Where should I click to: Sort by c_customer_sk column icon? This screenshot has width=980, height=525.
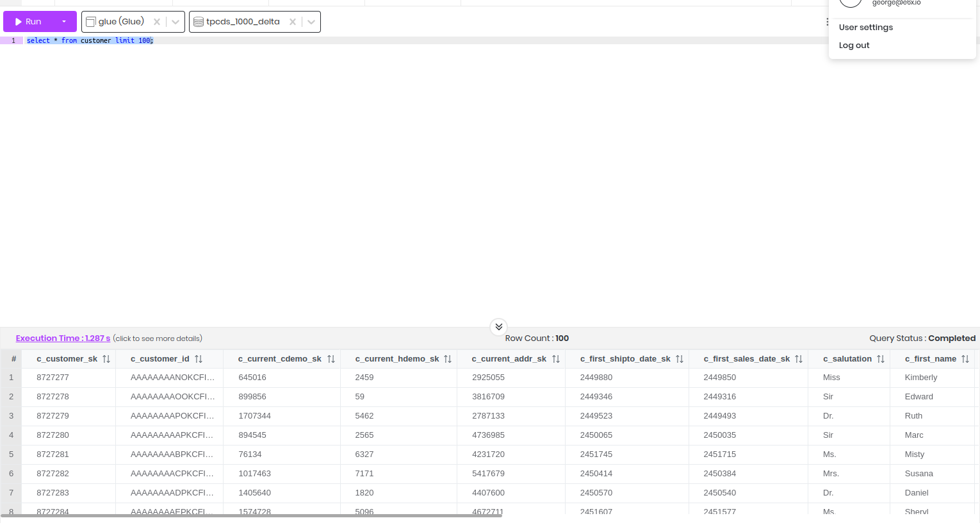tap(106, 359)
